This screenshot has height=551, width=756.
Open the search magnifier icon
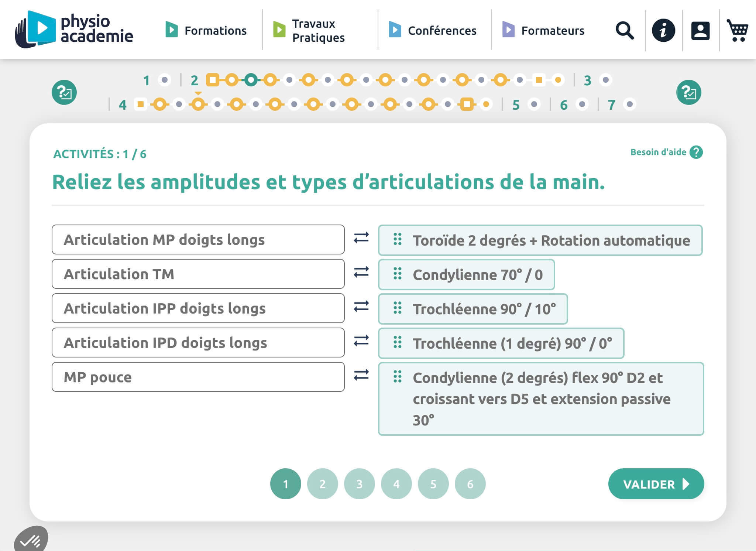(x=625, y=30)
